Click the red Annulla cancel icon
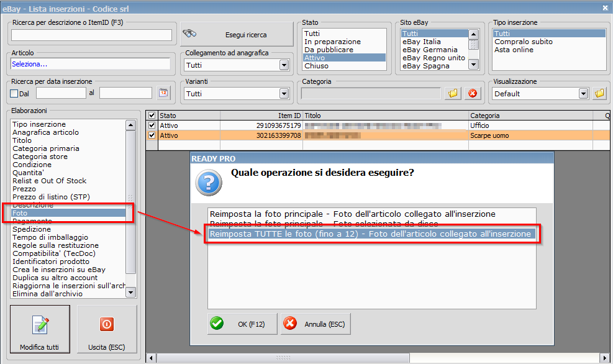Viewport: 613px width, 364px height. point(289,324)
